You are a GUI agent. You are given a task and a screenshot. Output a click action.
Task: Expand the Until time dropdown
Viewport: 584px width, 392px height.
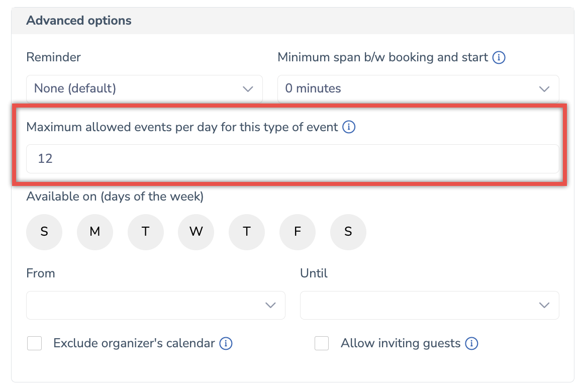[x=429, y=305]
